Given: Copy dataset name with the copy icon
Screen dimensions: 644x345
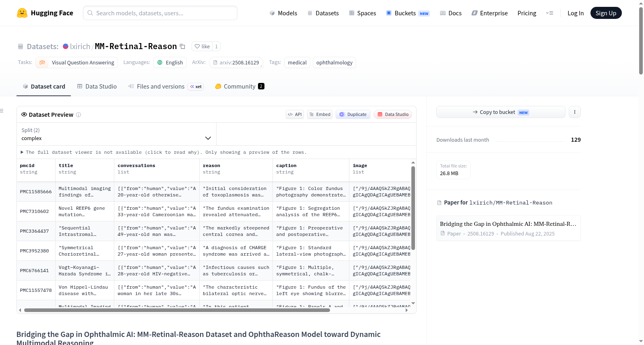Looking at the screenshot, I should [x=182, y=46].
